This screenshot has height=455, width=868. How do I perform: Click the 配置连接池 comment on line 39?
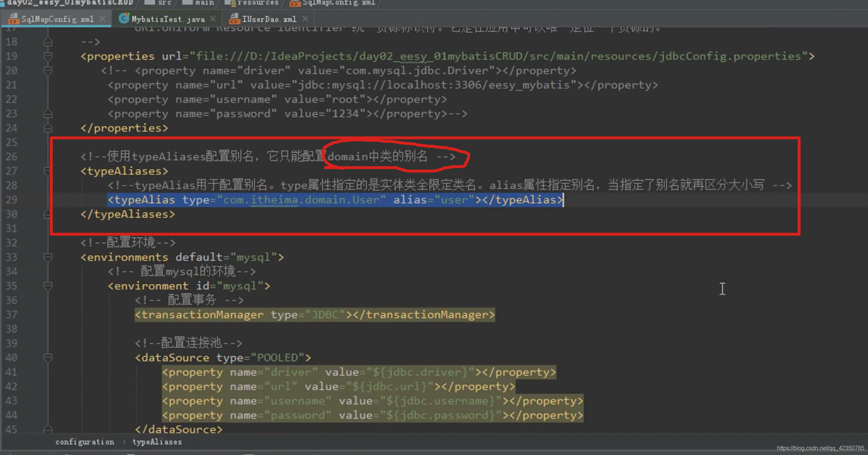[x=188, y=343]
